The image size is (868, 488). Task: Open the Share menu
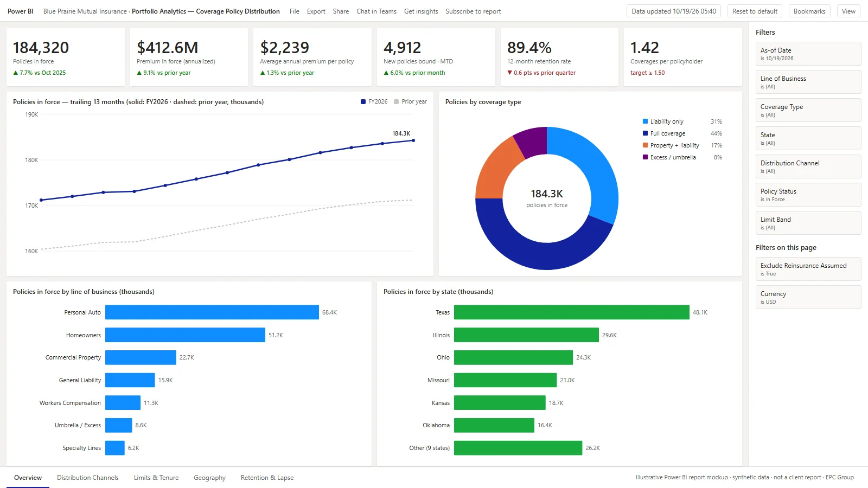coord(341,11)
